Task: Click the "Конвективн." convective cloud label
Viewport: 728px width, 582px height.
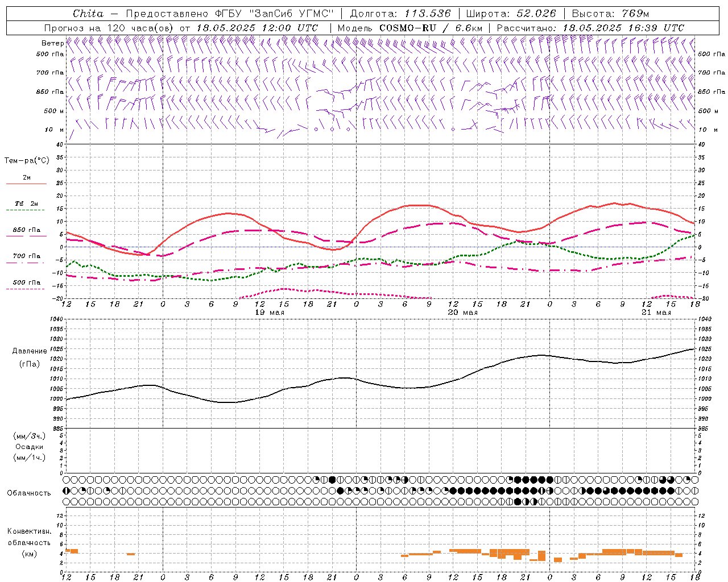Action: click(x=30, y=531)
